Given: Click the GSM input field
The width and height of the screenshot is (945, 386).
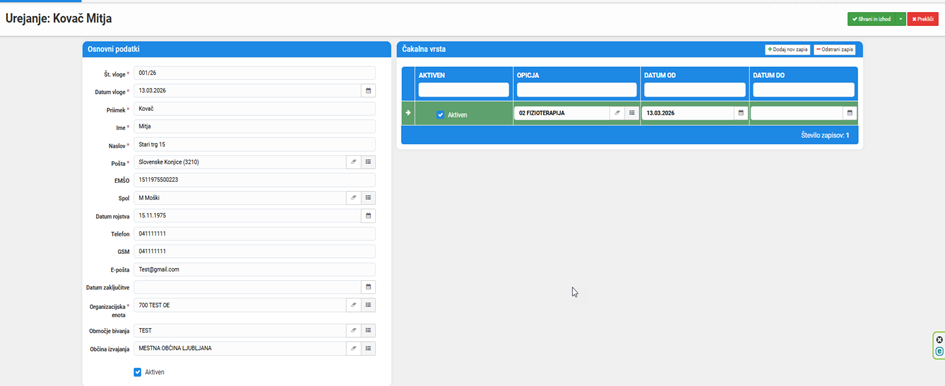Looking at the screenshot, I should 254,252.
